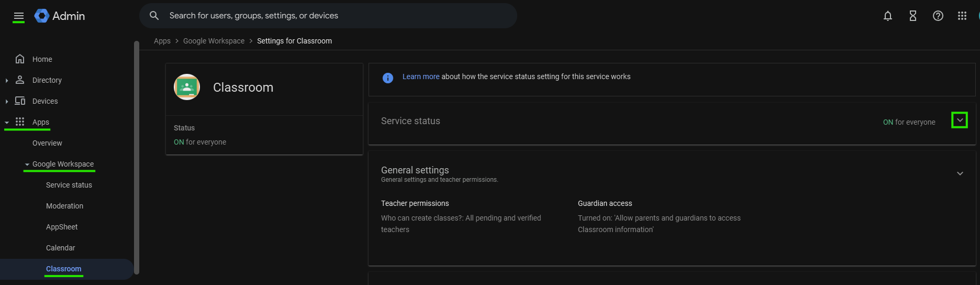The height and width of the screenshot is (285, 980).
Task: Expand the Devices tree arrow
Action: [6, 101]
